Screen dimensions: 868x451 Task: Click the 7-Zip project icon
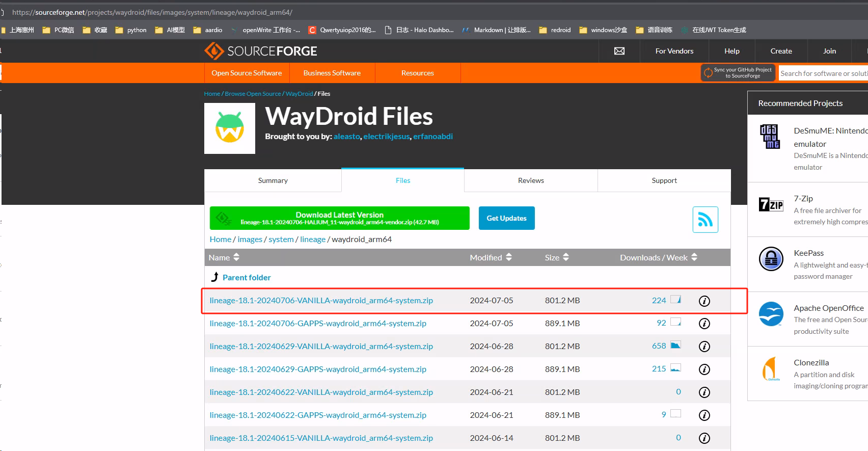pyautogui.click(x=771, y=205)
